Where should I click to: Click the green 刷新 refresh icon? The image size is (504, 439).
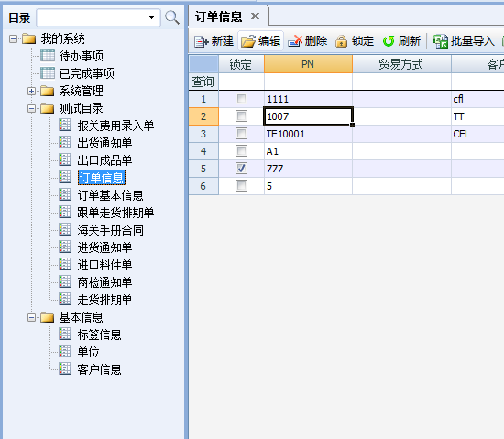click(x=389, y=41)
